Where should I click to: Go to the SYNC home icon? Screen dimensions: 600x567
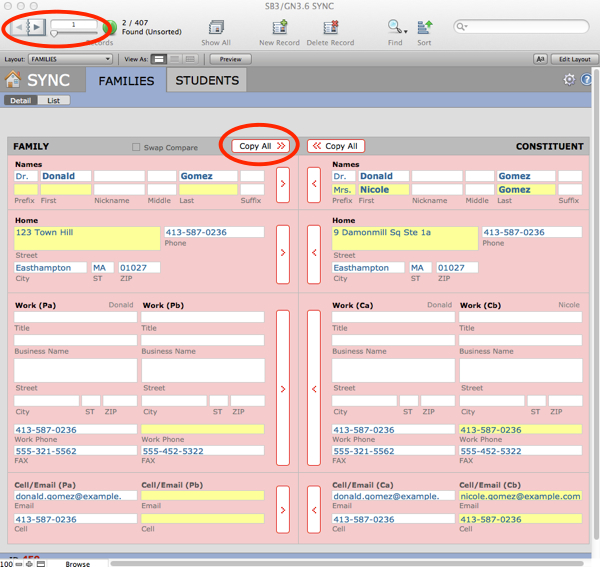click(x=14, y=81)
